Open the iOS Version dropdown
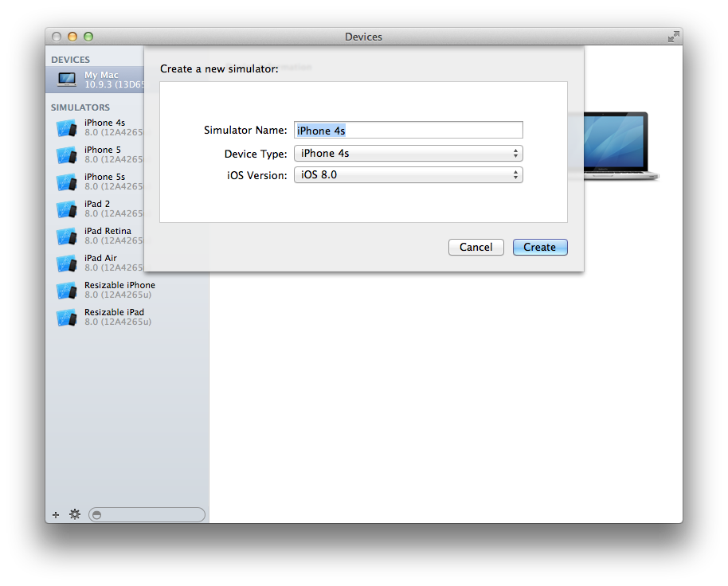The height and width of the screenshot is (586, 728). (409, 175)
